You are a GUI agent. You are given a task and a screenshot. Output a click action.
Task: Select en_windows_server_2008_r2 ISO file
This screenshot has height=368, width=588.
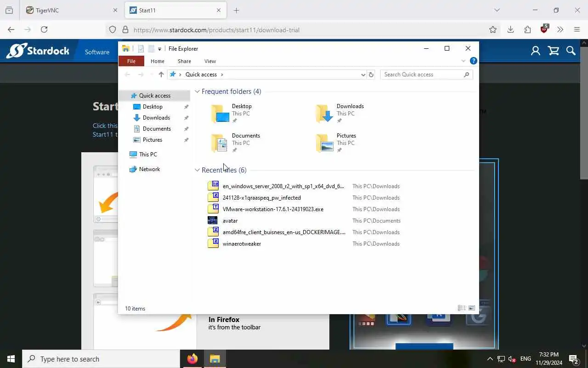(283, 186)
